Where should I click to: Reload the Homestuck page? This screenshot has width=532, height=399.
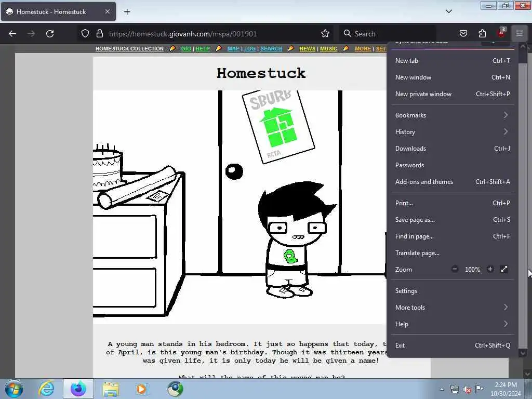[50, 34]
